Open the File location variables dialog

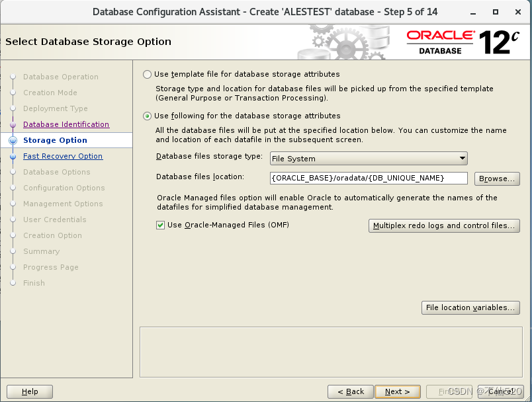[470, 307]
